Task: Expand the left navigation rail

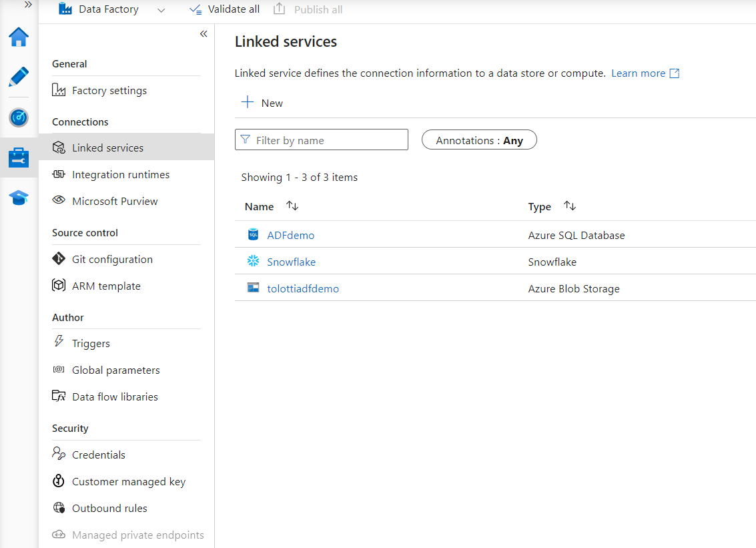Action: tap(28, 5)
